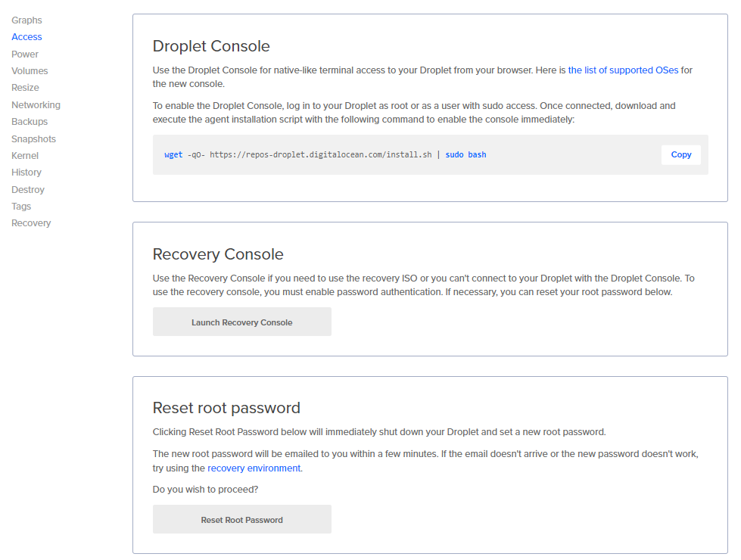Go to the Power settings page
741x560 pixels.
click(25, 54)
